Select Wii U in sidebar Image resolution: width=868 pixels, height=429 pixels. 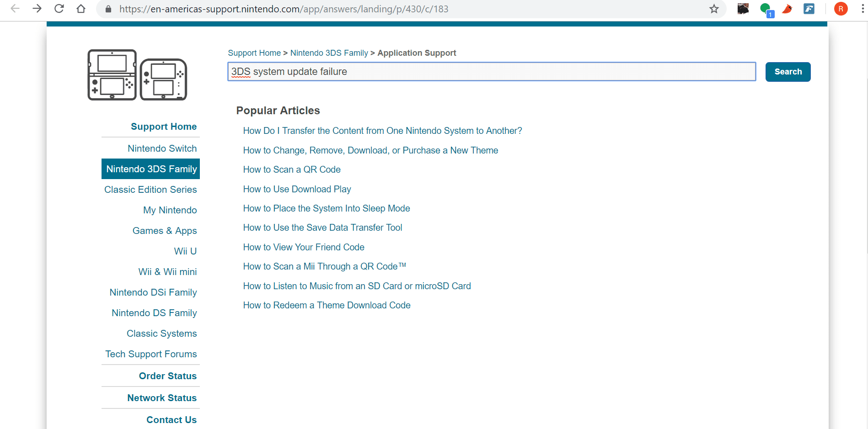[x=185, y=251]
